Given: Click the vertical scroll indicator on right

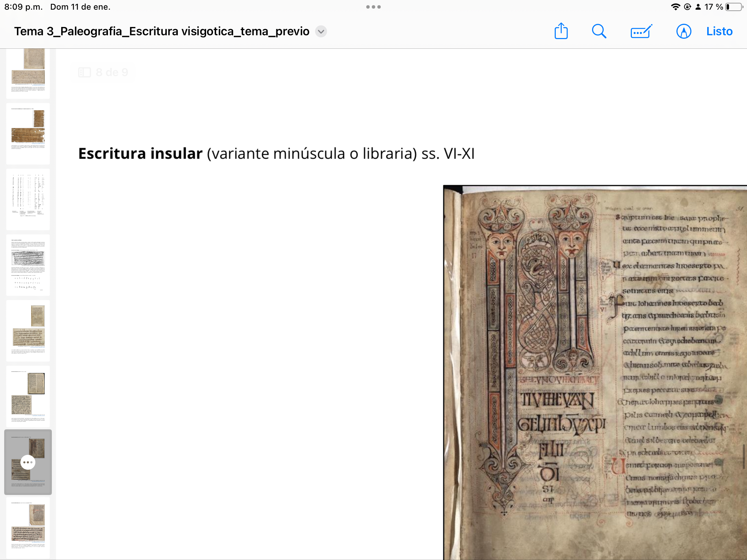Looking at the screenshot, I should point(744,456).
